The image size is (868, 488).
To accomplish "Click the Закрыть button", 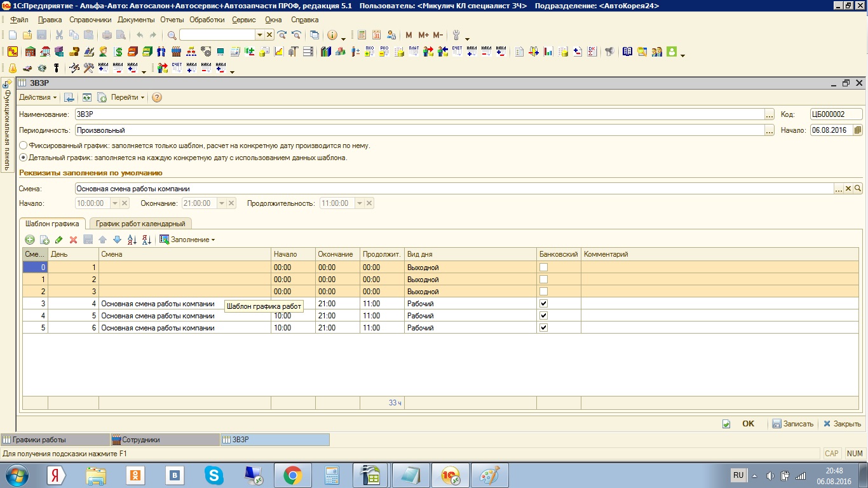I will point(842,424).
